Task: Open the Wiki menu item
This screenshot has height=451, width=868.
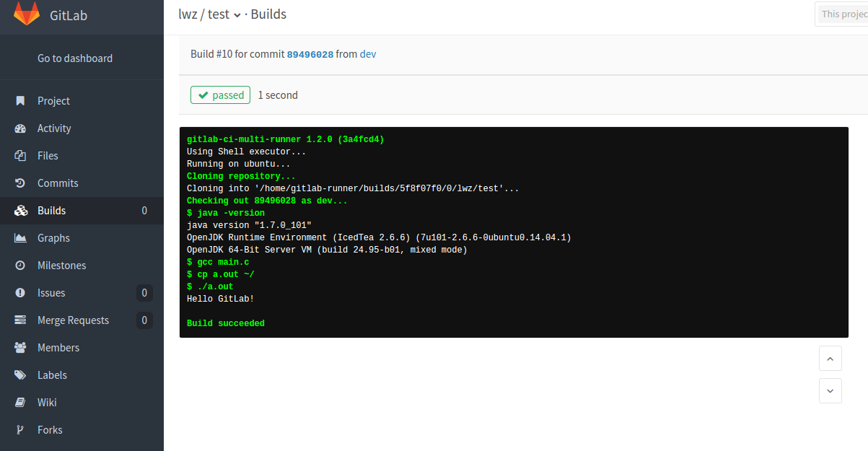Action: [82, 403]
